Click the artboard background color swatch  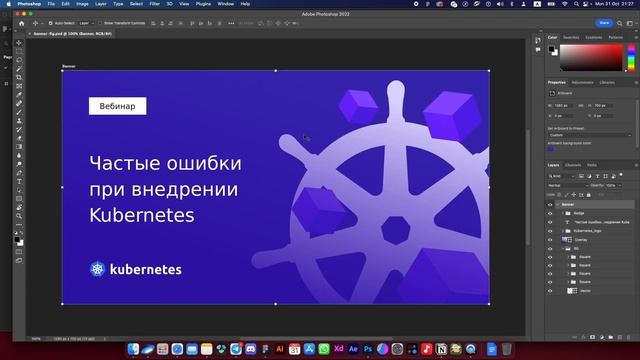551,149
